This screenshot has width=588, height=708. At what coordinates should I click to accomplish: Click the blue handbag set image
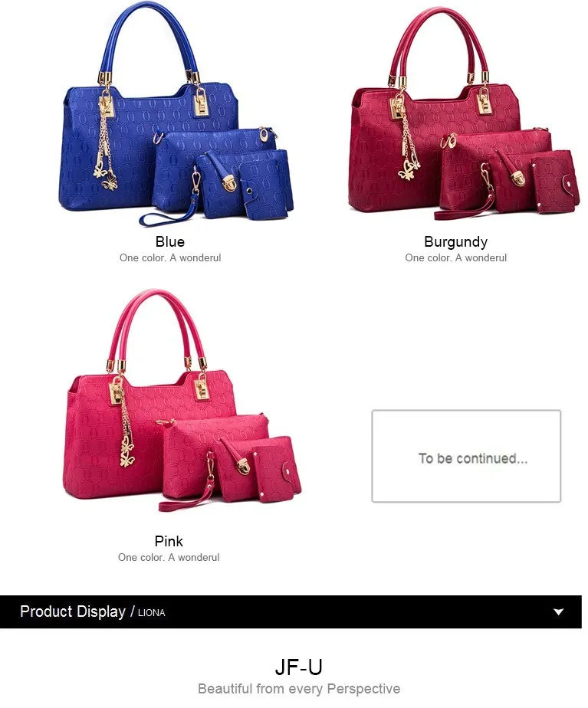(x=176, y=113)
